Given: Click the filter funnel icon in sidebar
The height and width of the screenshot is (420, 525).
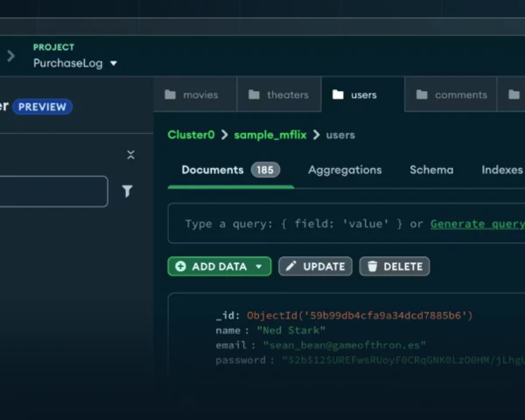Looking at the screenshot, I should [127, 191].
